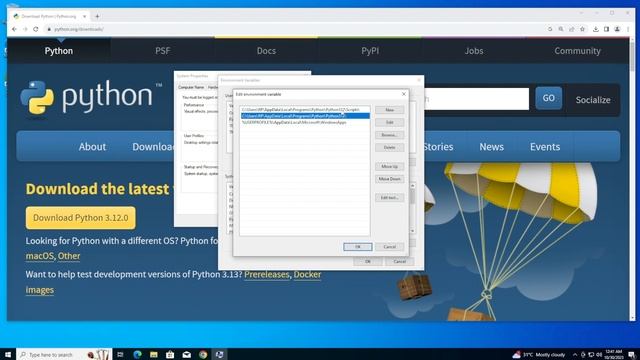Open the PyPI tab in top site bar
The image size is (640, 360).
pos(370,51)
